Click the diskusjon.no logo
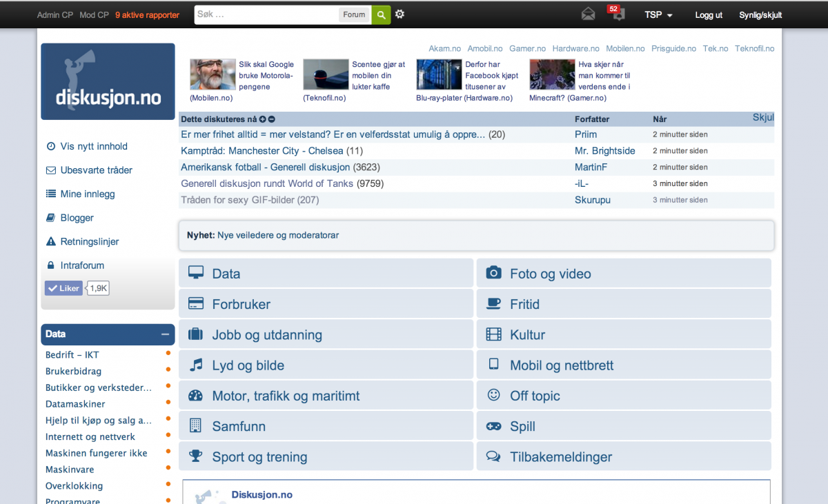828x504 pixels. pyautogui.click(x=108, y=81)
